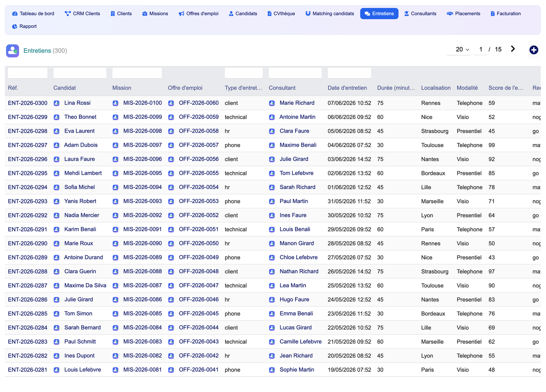Viewport: 546px width, 392px height.
Task: Click icon beside MIS-2026-0089
Action: [116, 257]
